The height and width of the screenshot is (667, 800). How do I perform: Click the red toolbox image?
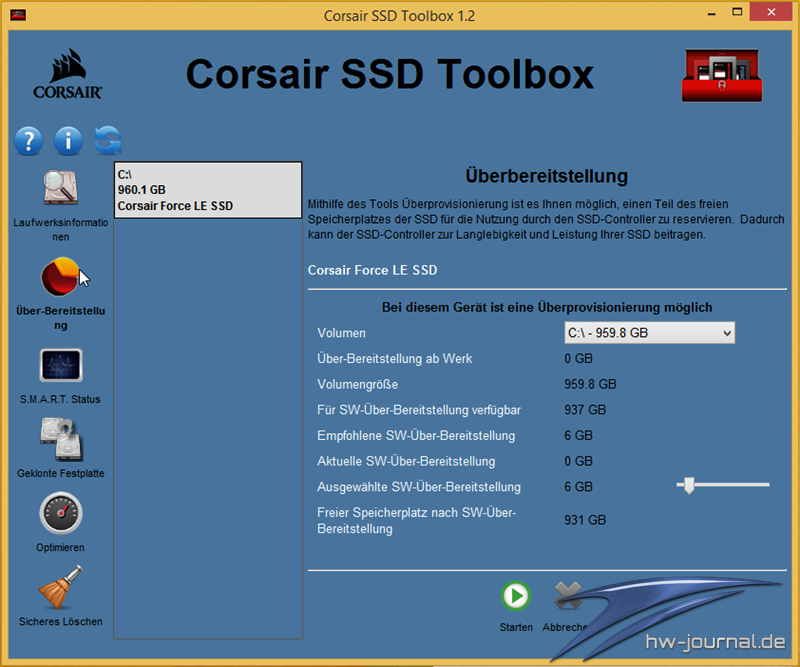721,76
